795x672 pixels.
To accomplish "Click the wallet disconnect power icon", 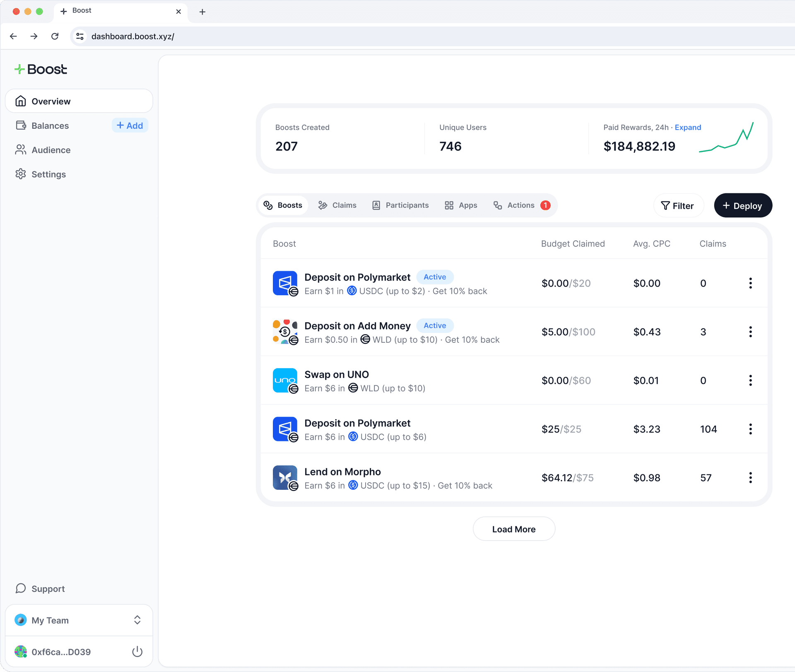I will [x=137, y=651].
